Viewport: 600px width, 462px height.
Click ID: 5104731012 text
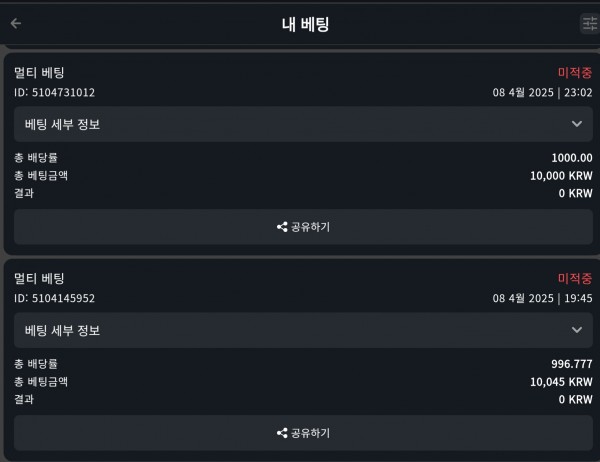click(54, 93)
